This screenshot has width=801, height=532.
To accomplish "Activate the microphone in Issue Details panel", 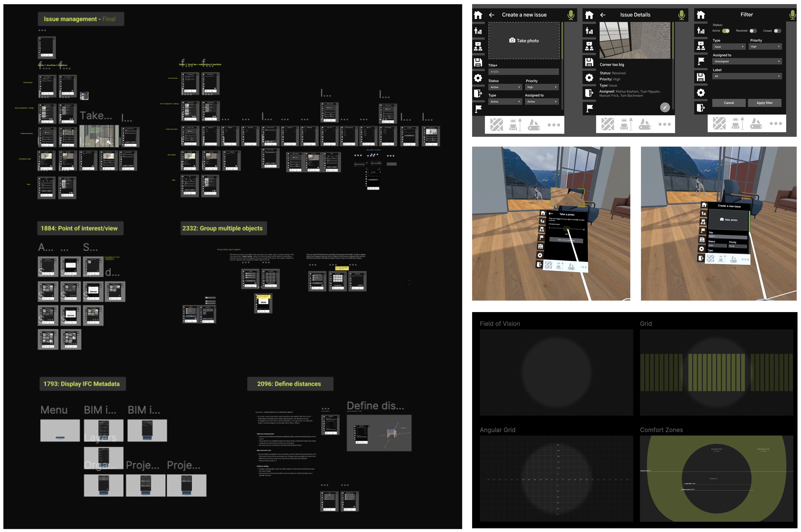I will 682,15.
